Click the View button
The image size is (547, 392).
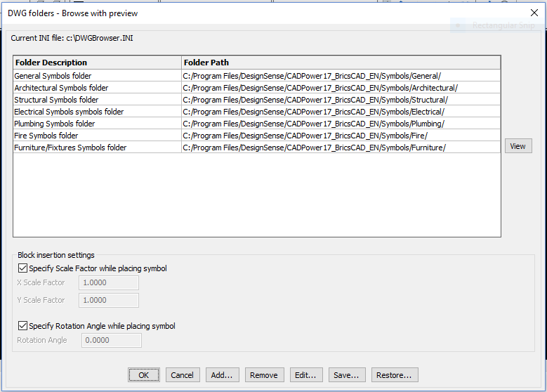click(x=518, y=146)
